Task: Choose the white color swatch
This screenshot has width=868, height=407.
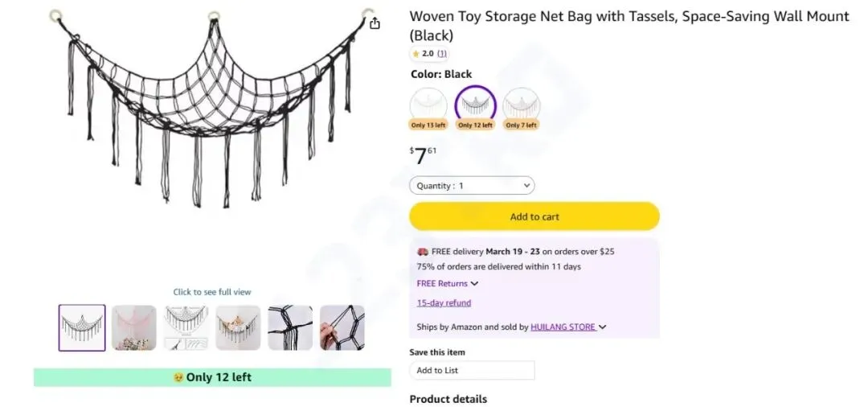Action: (428, 105)
